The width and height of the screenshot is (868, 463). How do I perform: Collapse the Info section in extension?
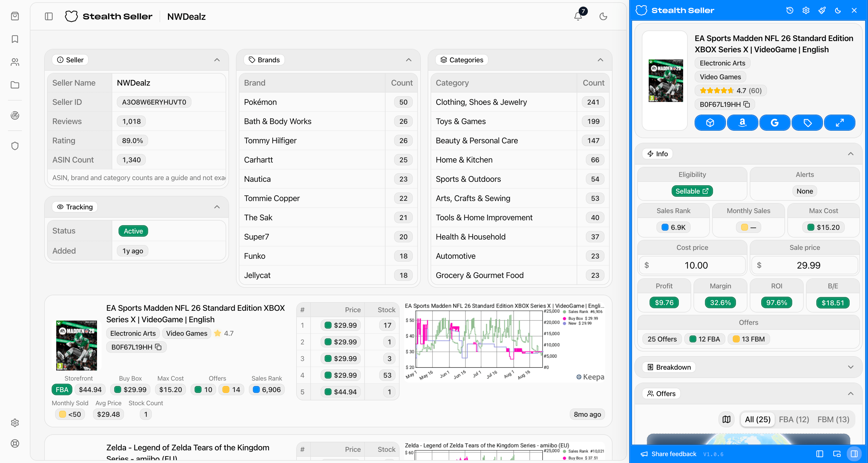[x=851, y=154]
